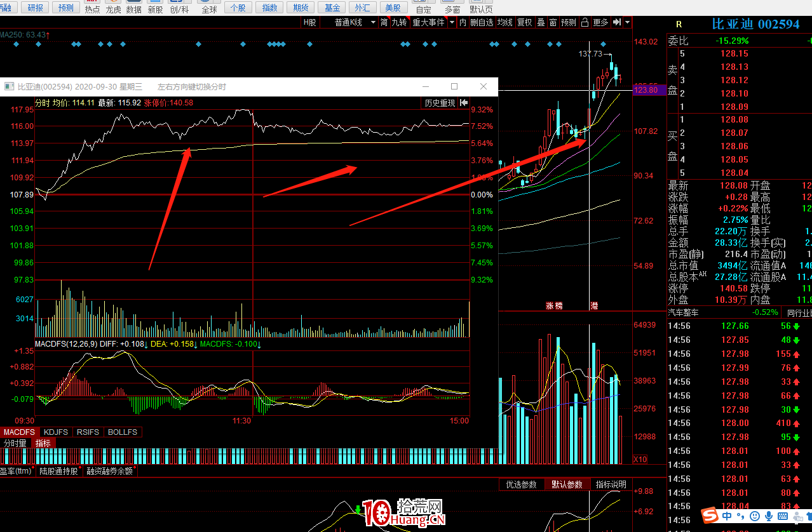The height and width of the screenshot is (532, 812).
Task: Toggle the 窗 window button
Action: (x=553, y=22)
